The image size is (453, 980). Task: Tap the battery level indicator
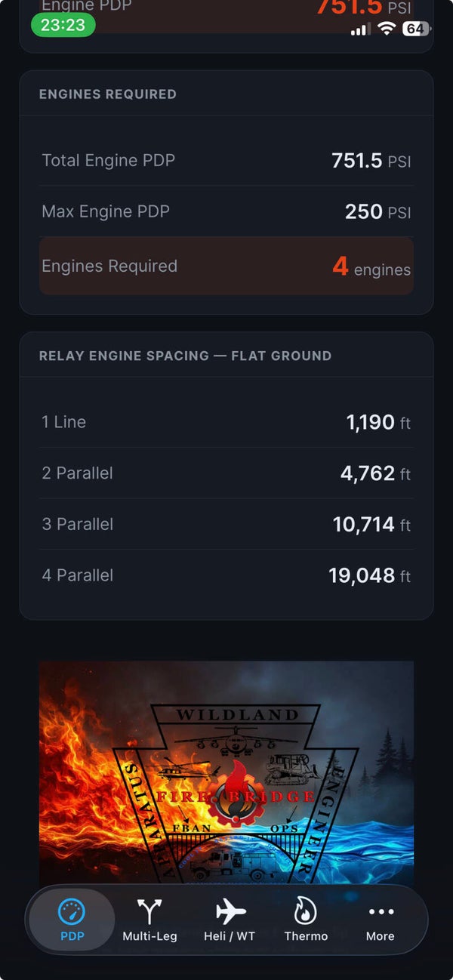(416, 29)
